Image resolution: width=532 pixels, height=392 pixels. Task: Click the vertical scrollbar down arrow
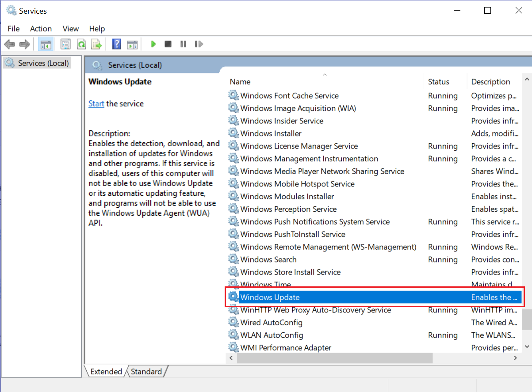(x=527, y=347)
